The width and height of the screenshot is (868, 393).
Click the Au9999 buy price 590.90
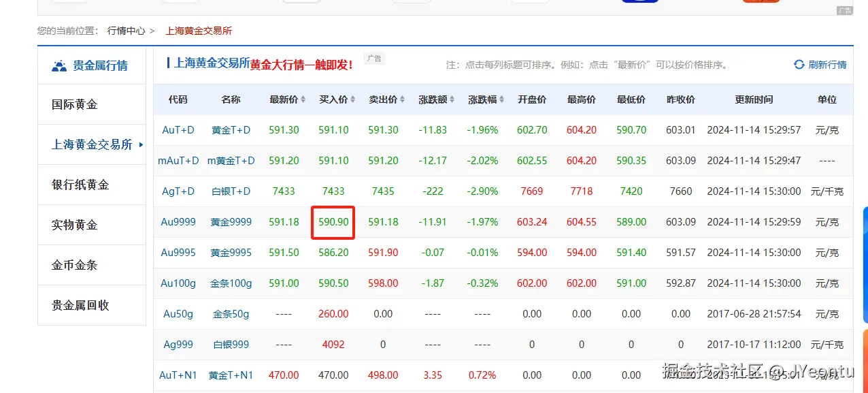click(333, 222)
